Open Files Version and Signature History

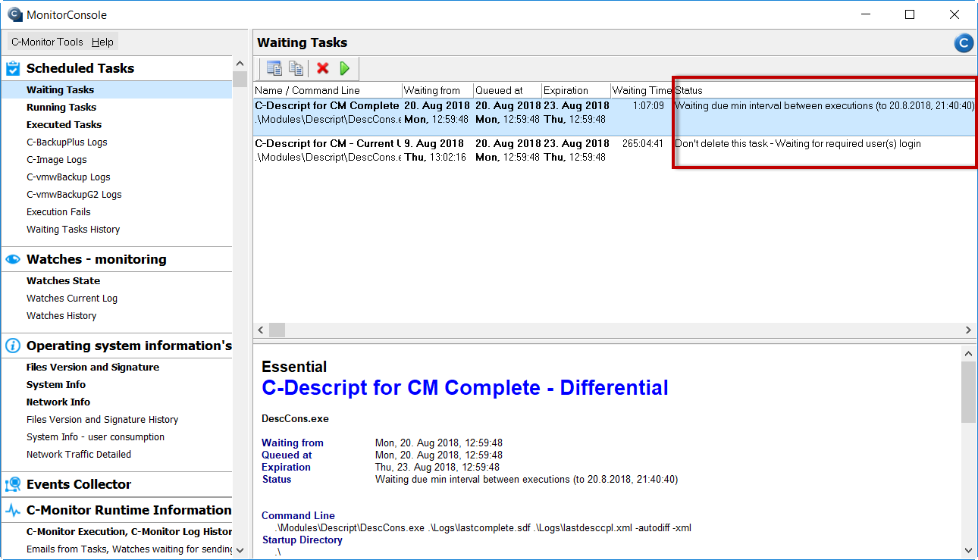click(x=102, y=420)
